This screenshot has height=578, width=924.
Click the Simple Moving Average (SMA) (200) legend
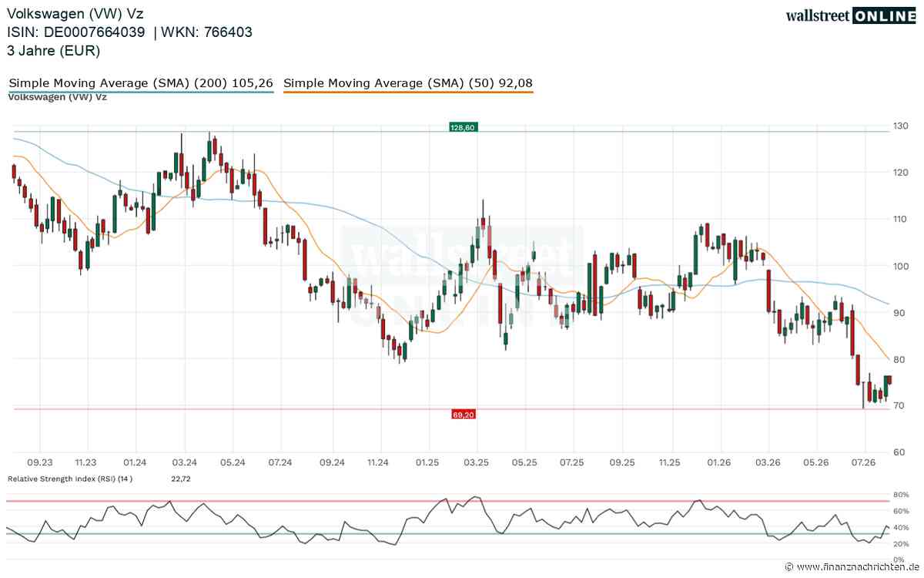tap(141, 83)
